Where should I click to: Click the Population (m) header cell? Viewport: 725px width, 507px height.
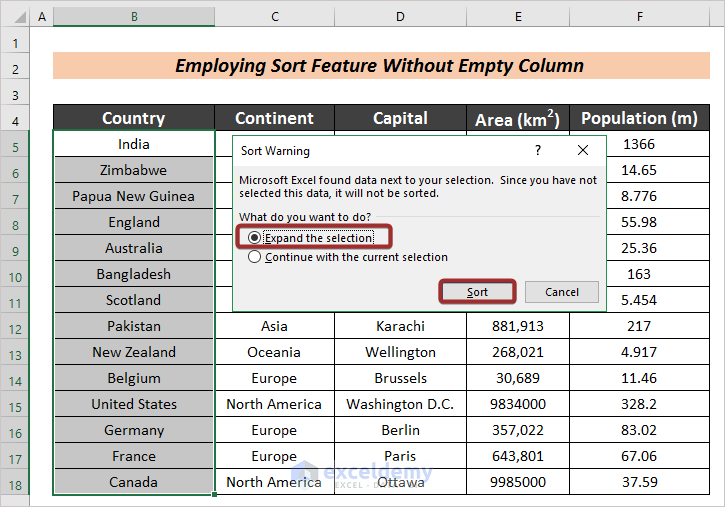click(639, 118)
